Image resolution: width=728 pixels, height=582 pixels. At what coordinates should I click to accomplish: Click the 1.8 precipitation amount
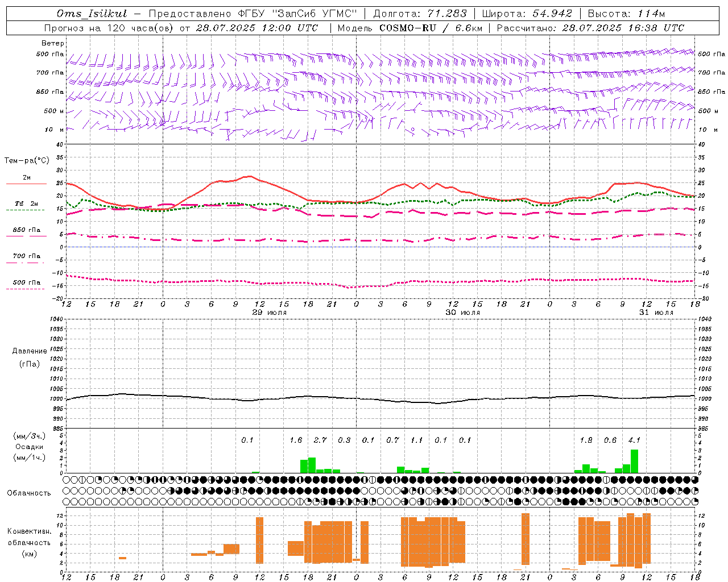tap(586, 440)
